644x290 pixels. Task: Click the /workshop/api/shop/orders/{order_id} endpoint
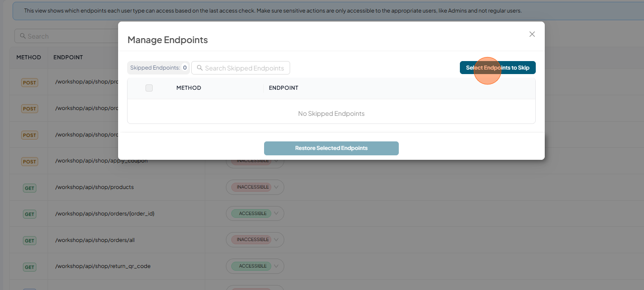(105, 214)
